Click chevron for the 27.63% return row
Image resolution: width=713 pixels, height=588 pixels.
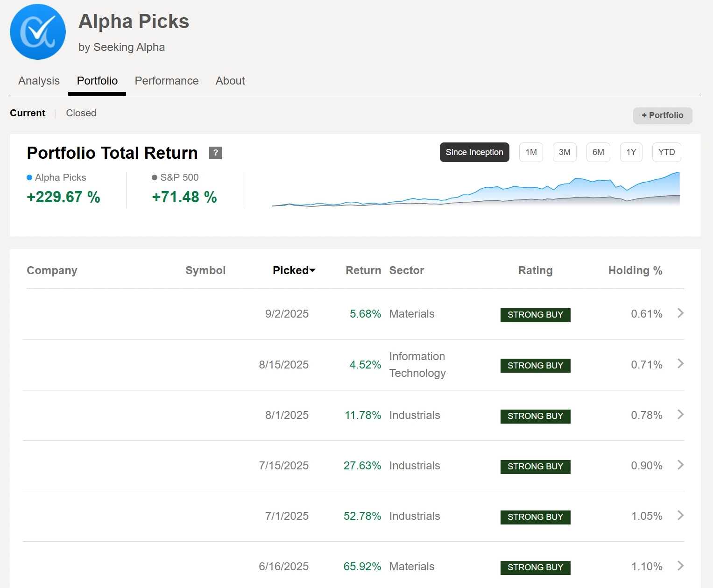coord(680,465)
